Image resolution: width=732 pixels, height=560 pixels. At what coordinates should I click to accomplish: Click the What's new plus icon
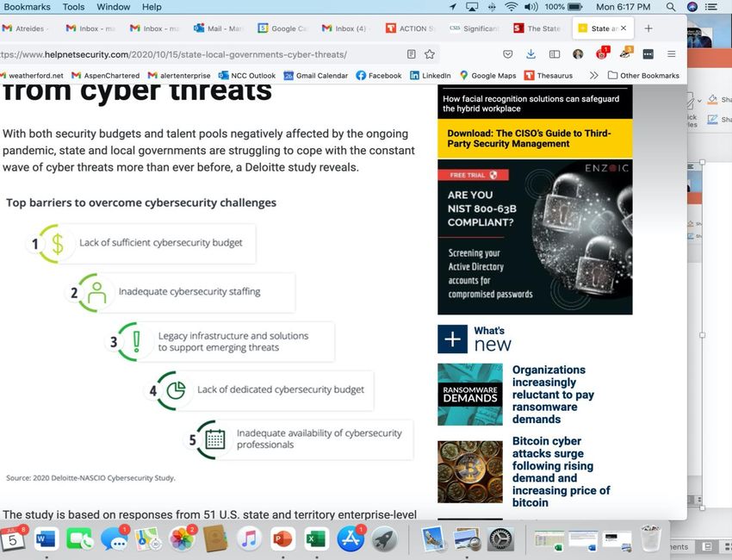(x=452, y=339)
